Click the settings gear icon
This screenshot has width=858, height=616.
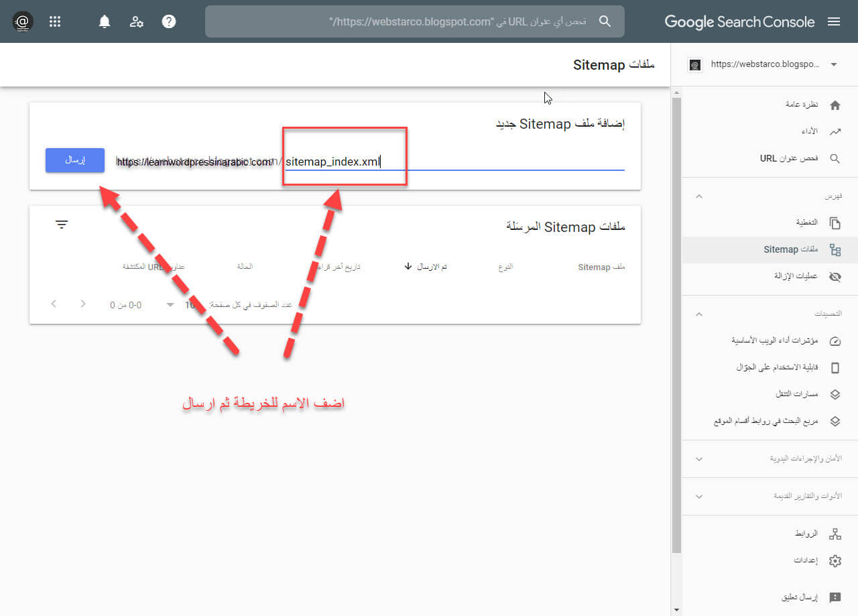(x=835, y=561)
